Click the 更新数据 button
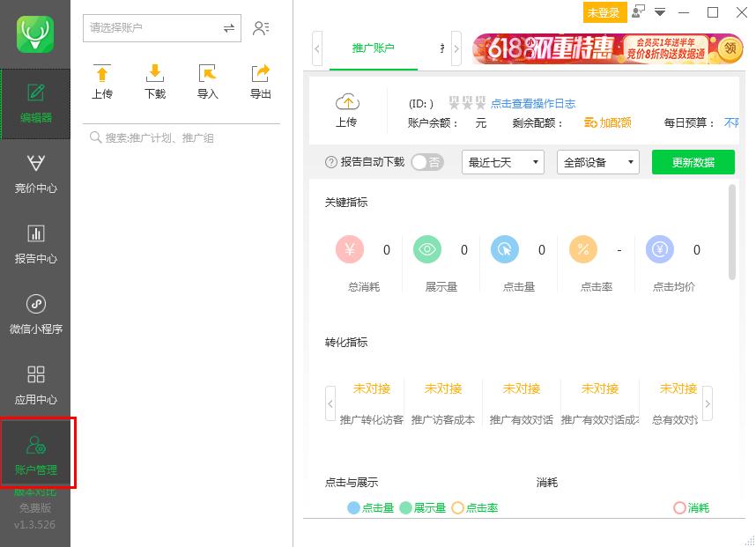Viewport: 756px width, 547px height. pos(693,162)
